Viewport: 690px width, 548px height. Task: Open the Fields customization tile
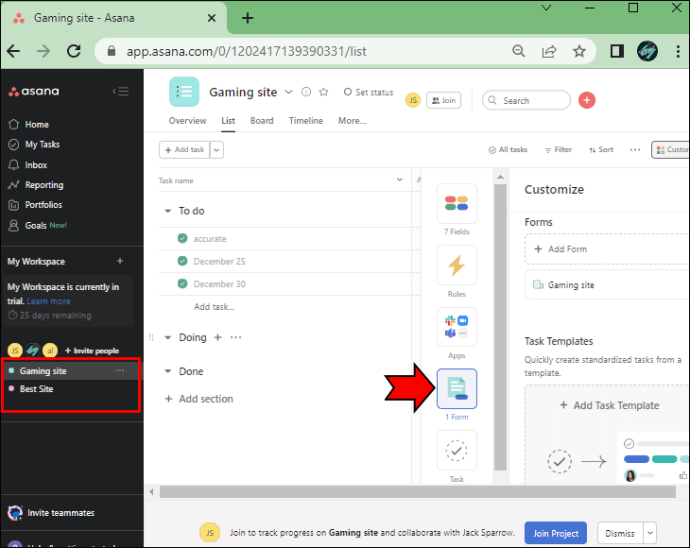[x=457, y=203]
